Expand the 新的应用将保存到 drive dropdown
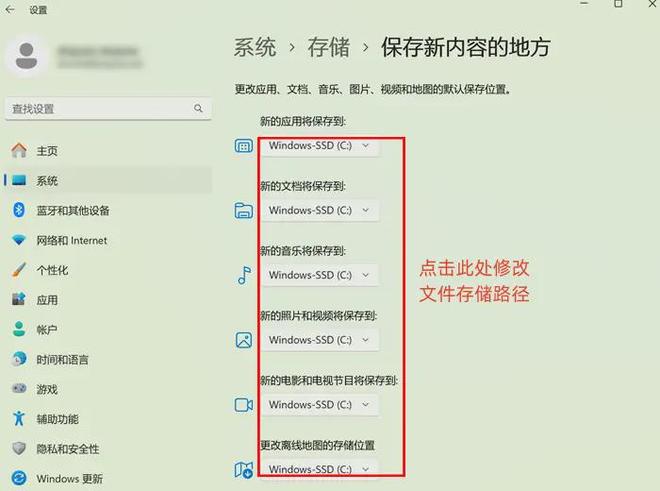Image resolution: width=660 pixels, height=491 pixels. 319,145
